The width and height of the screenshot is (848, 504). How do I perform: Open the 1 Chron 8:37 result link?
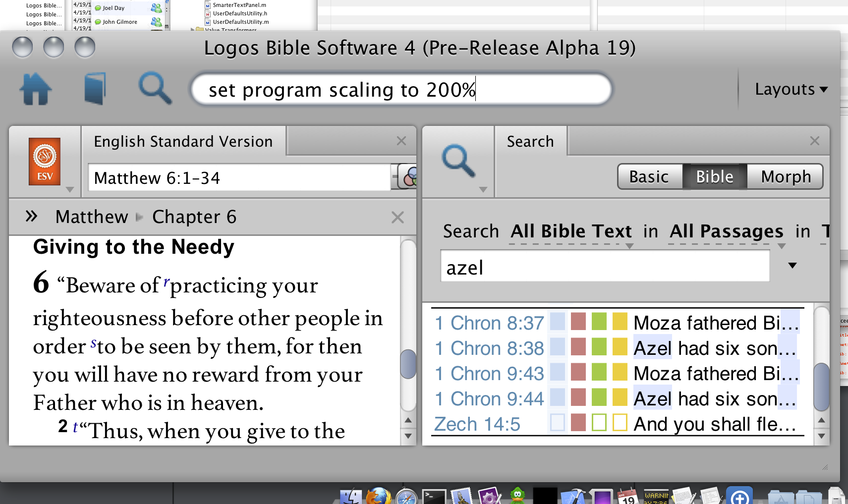click(489, 323)
